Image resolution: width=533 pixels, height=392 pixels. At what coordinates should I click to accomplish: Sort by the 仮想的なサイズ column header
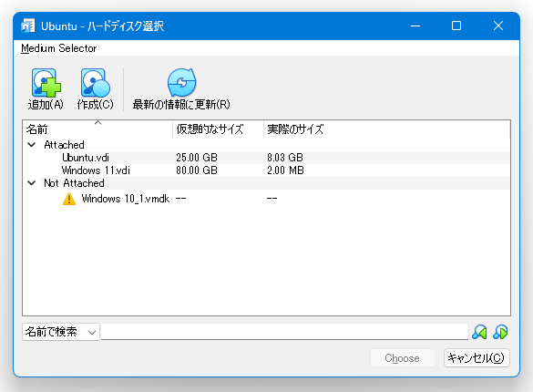click(219, 129)
